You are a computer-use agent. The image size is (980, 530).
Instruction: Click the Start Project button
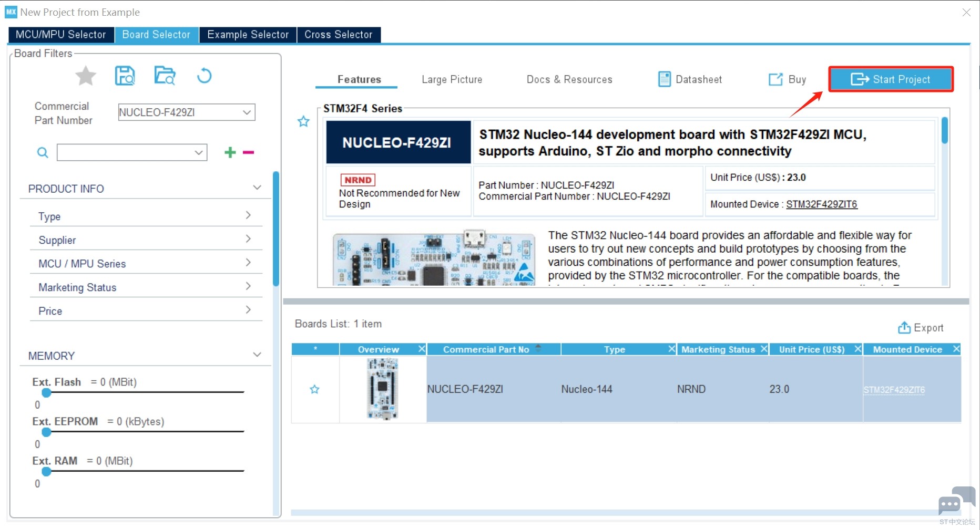(891, 79)
